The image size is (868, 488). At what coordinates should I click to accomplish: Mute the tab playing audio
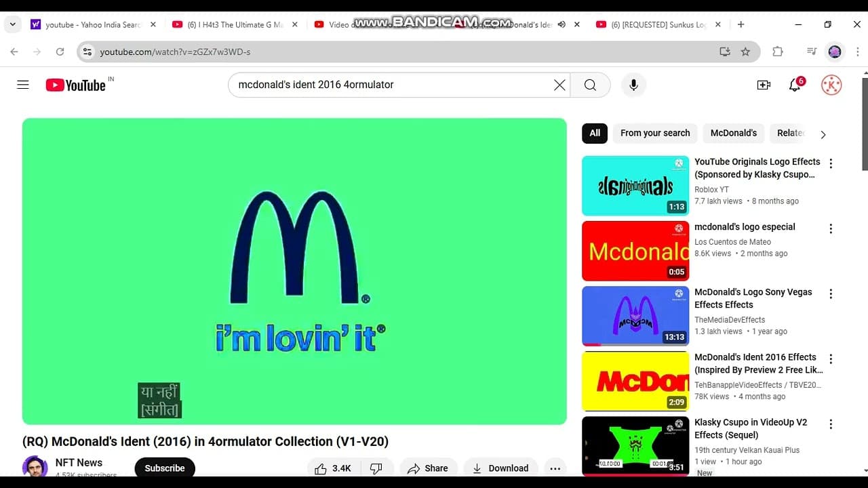561,24
